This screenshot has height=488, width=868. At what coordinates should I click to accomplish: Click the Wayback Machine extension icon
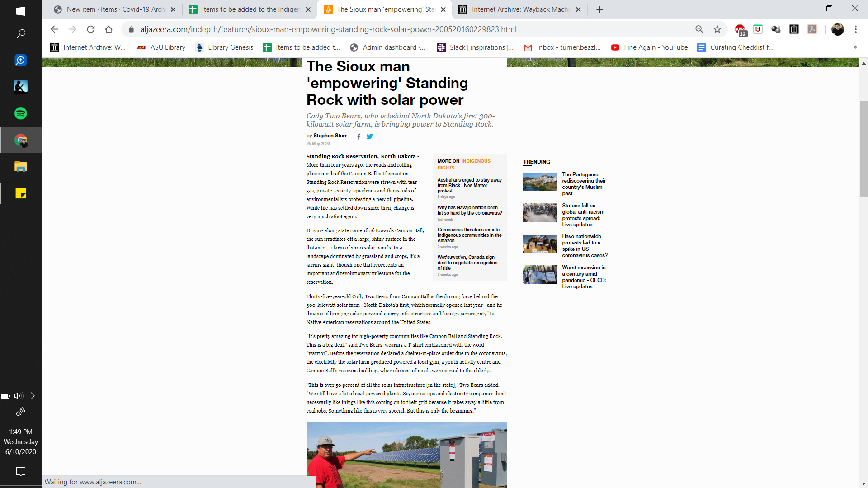pyautogui.click(x=794, y=29)
